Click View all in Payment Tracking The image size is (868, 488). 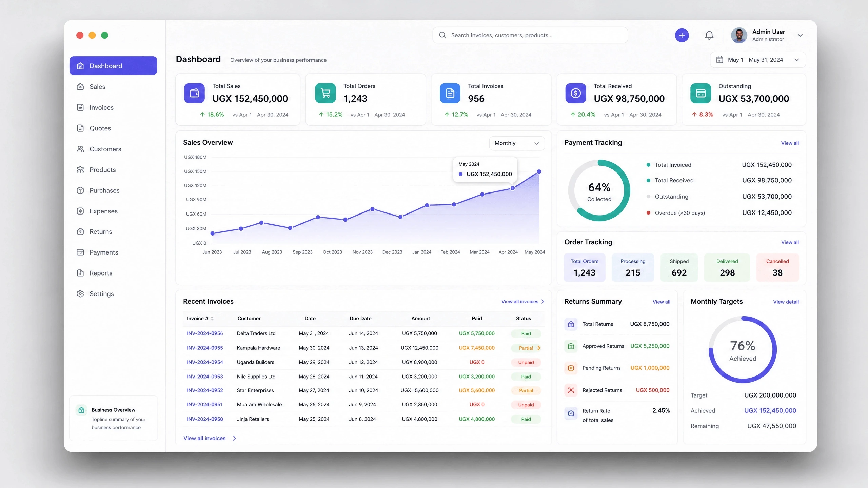point(790,143)
